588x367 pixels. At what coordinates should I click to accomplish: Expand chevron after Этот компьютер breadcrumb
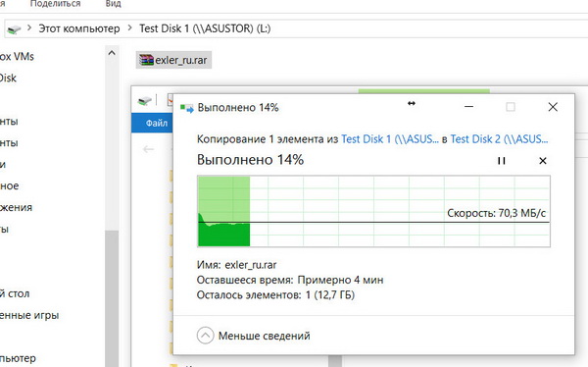(129, 28)
